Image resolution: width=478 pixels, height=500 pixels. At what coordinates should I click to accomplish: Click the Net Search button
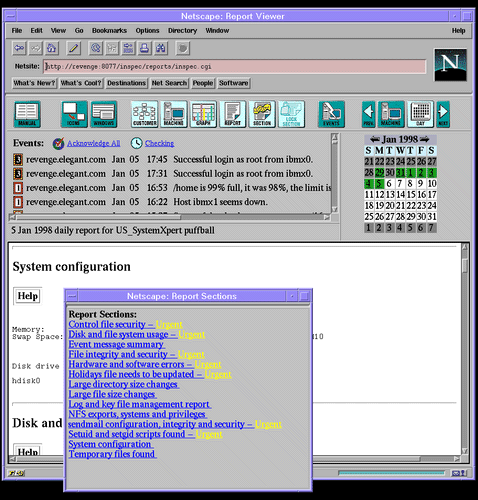click(x=169, y=83)
